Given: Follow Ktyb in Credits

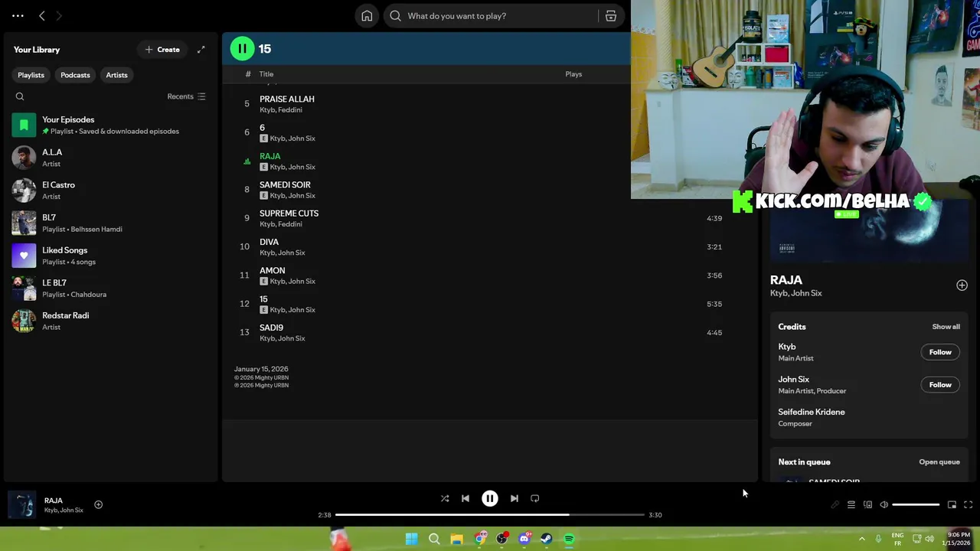Looking at the screenshot, I should pos(940,352).
